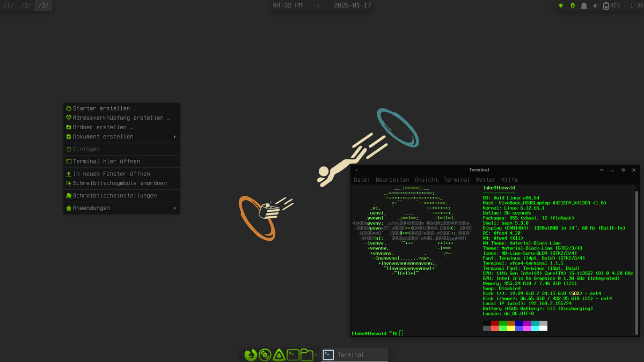Open notifications bell in panel
Screen dimensions: 644x362
[x=584, y=6]
